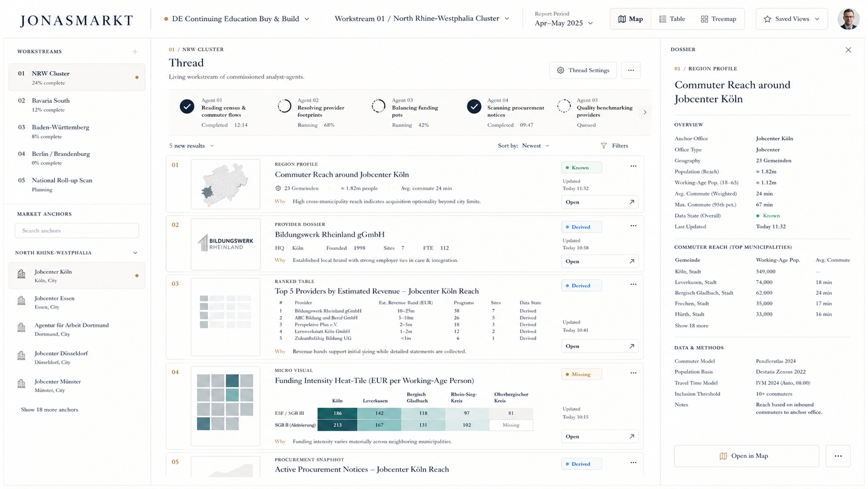Viewport: 868px width, 489px height.
Task: Click Open in Map button
Action: 747,456
